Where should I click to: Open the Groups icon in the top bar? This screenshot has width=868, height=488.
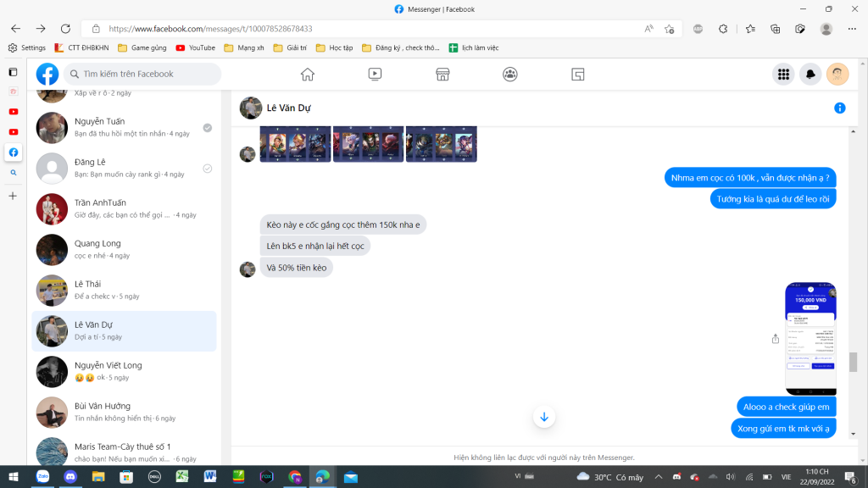(510, 75)
